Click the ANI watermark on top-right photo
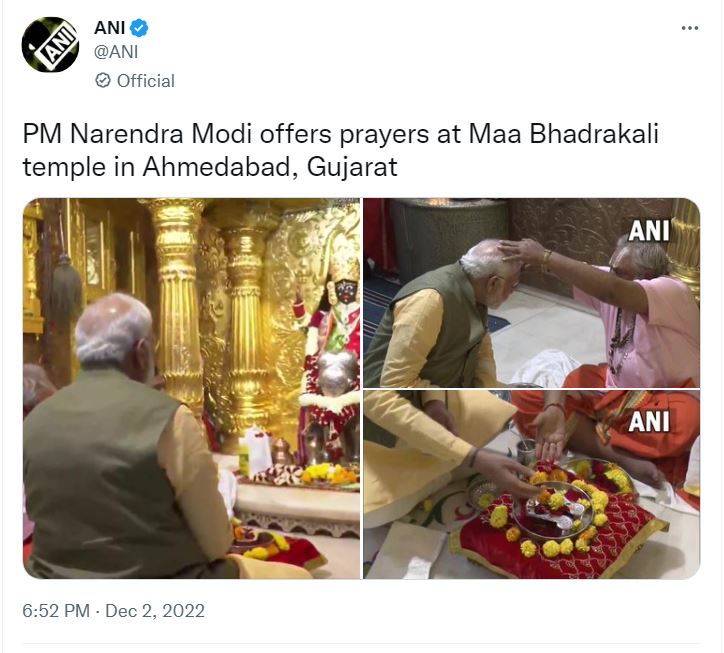This screenshot has height=653, width=724. click(649, 230)
